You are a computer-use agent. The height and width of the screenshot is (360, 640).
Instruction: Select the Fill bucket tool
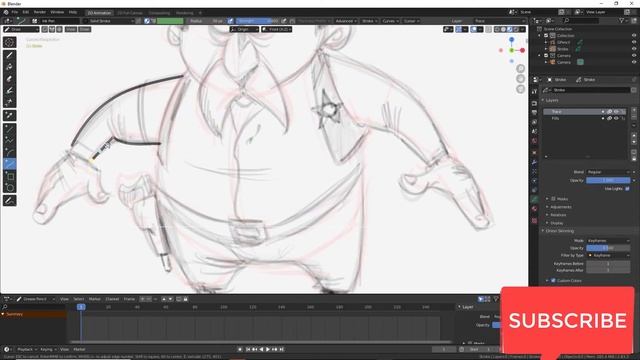[9, 67]
